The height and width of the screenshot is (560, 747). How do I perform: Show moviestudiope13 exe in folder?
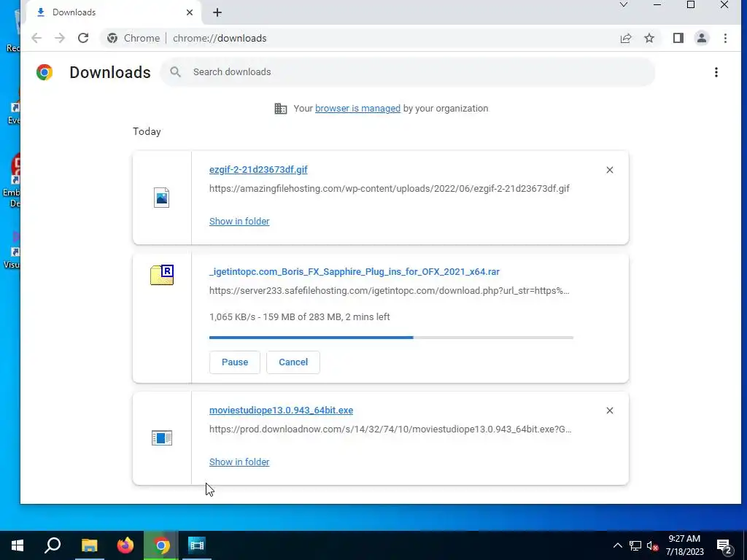239,462
